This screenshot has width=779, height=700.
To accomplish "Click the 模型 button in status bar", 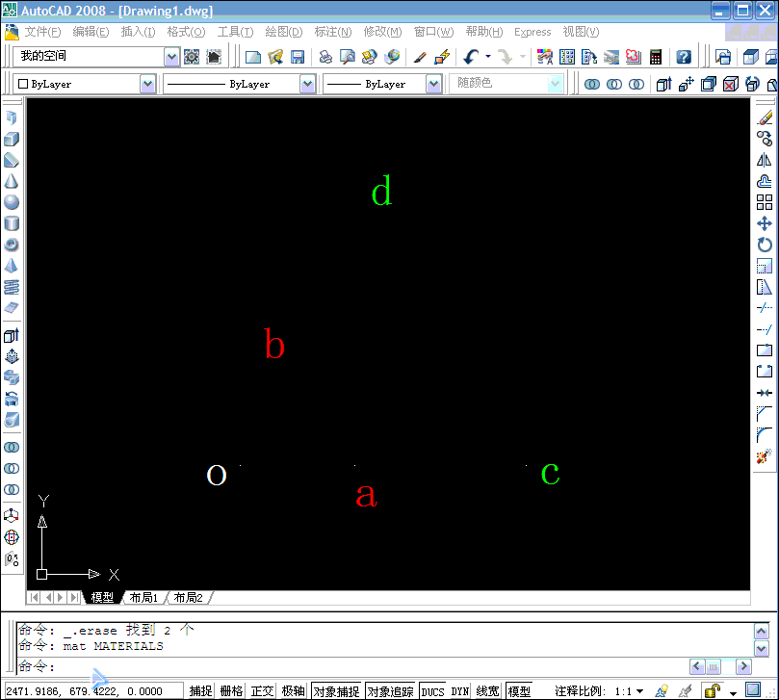I will 519,691.
